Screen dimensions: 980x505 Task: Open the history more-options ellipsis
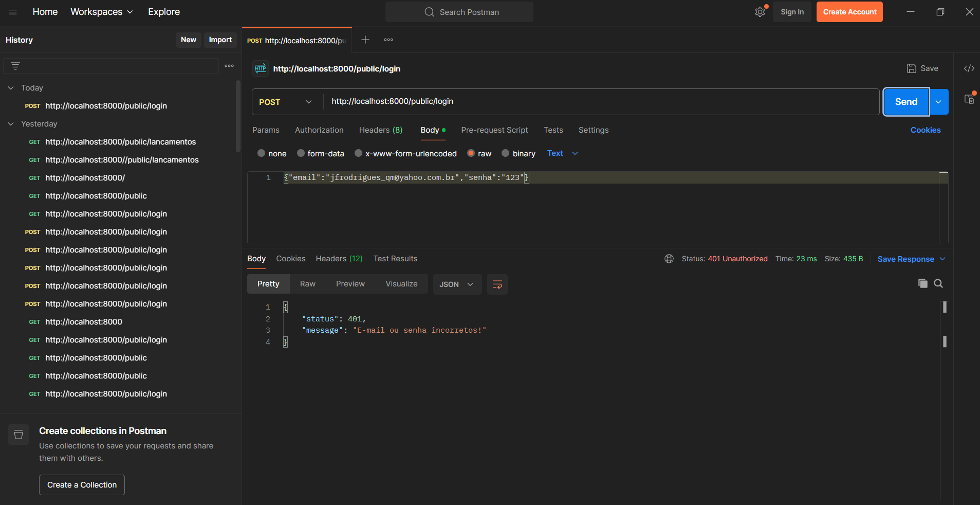pyautogui.click(x=229, y=66)
